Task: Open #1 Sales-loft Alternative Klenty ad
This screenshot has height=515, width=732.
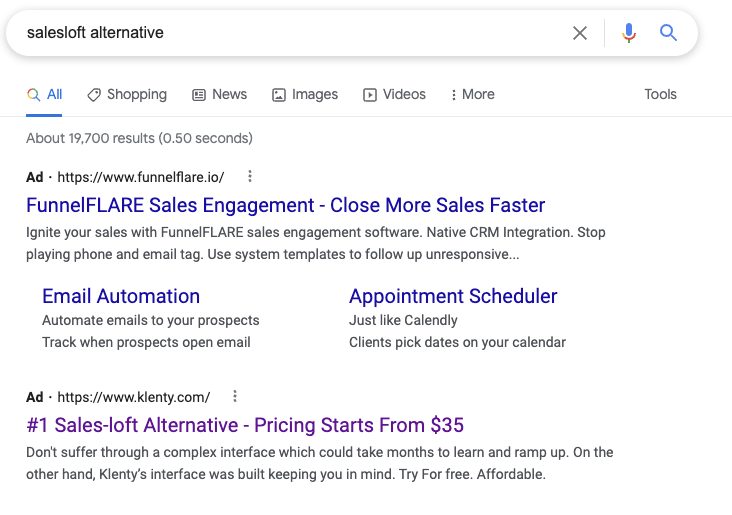Action: pos(245,424)
